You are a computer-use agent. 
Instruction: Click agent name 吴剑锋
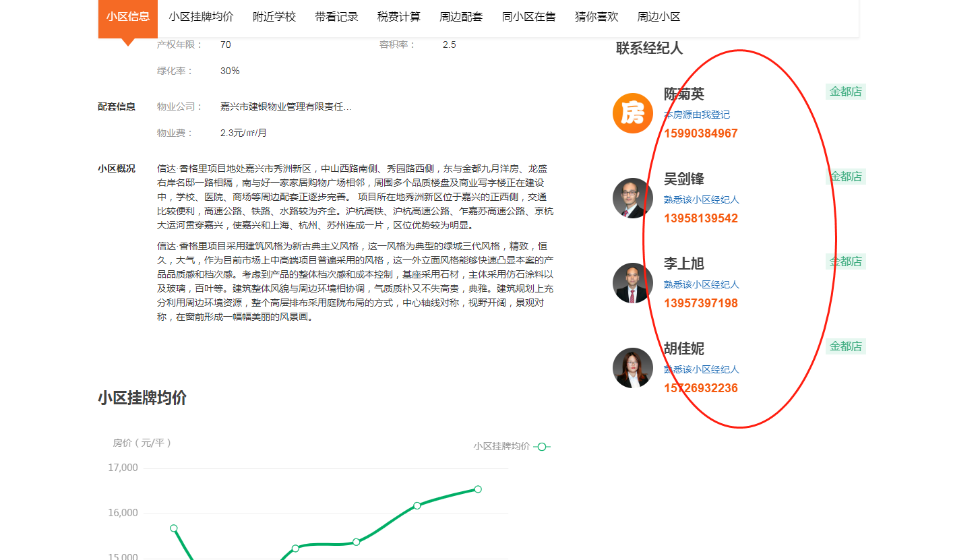[x=683, y=179]
